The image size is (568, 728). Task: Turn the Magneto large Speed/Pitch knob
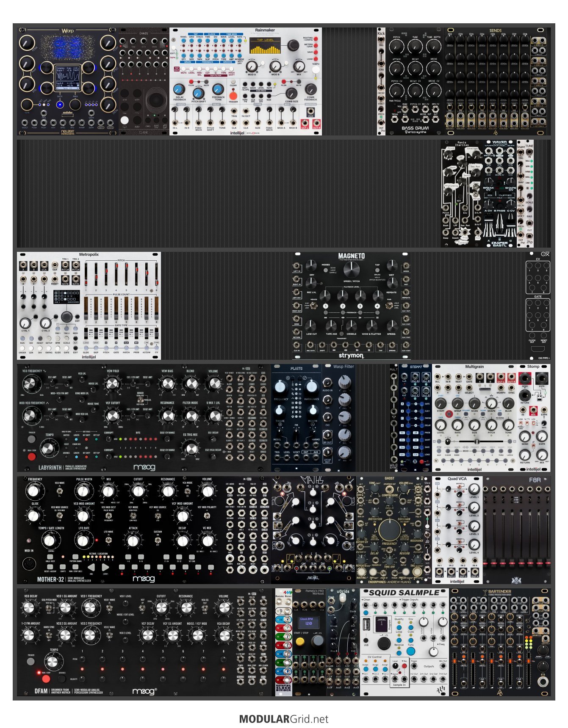click(x=351, y=270)
